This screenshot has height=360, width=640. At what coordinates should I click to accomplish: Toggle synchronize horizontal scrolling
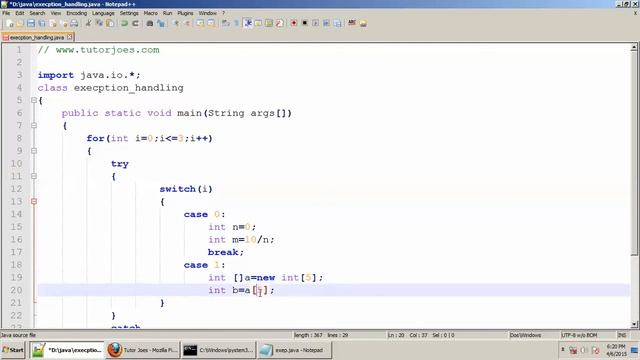coord(211,23)
